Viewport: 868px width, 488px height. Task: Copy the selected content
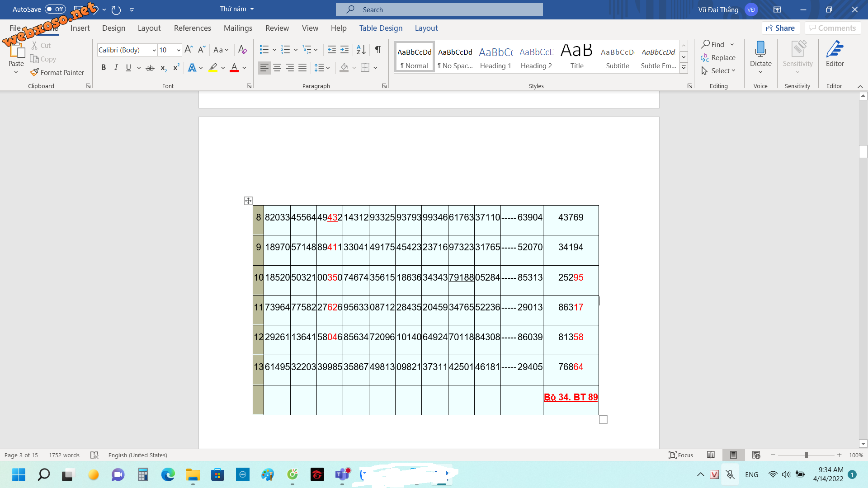[x=43, y=59]
